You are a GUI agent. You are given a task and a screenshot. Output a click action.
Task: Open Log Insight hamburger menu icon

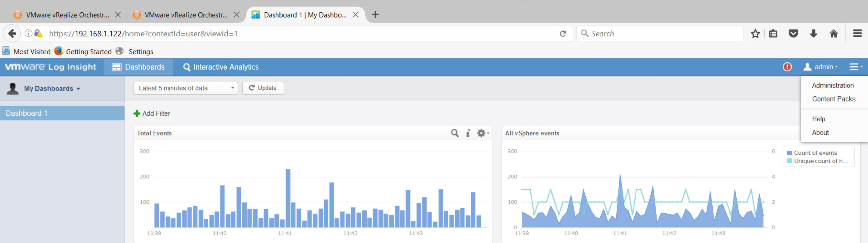tap(855, 67)
